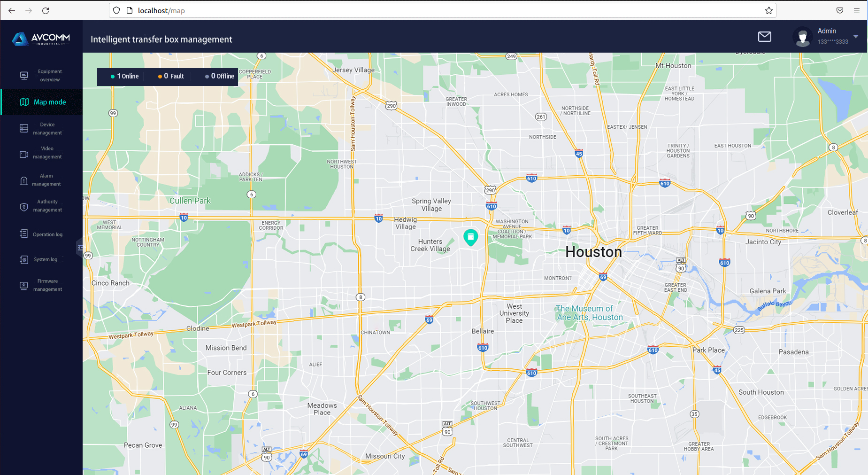868x475 pixels.
Task: Expand the Admin account dropdown arrow
Action: pyautogui.click(x=856, y=37)
